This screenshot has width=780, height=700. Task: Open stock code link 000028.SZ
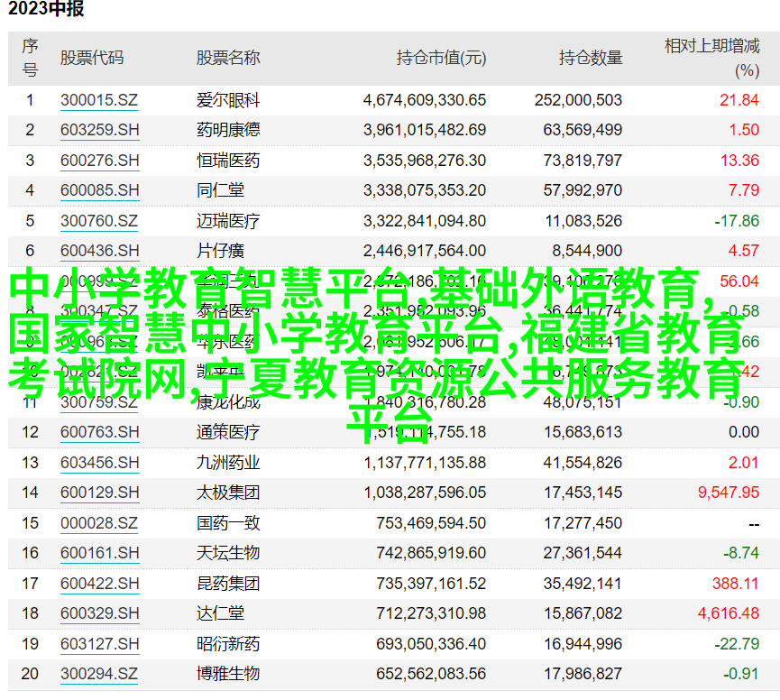99,523
